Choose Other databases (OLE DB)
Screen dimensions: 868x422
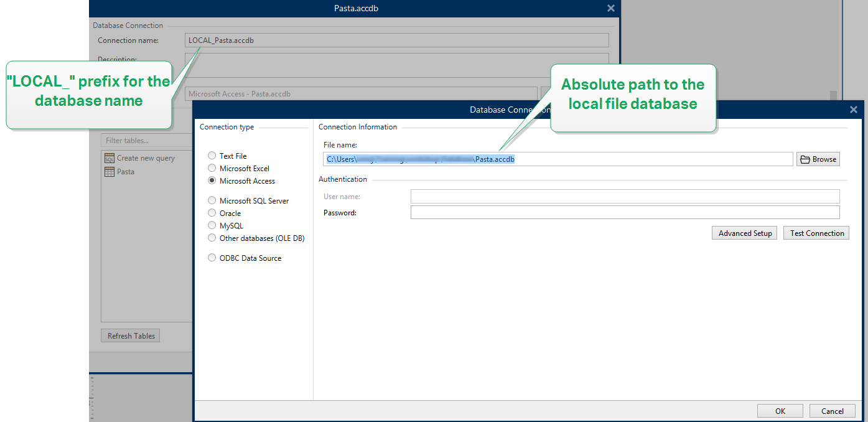(x=212, y=238)
